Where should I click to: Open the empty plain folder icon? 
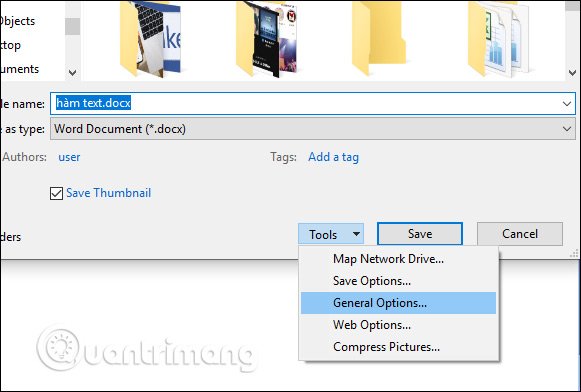379,39
